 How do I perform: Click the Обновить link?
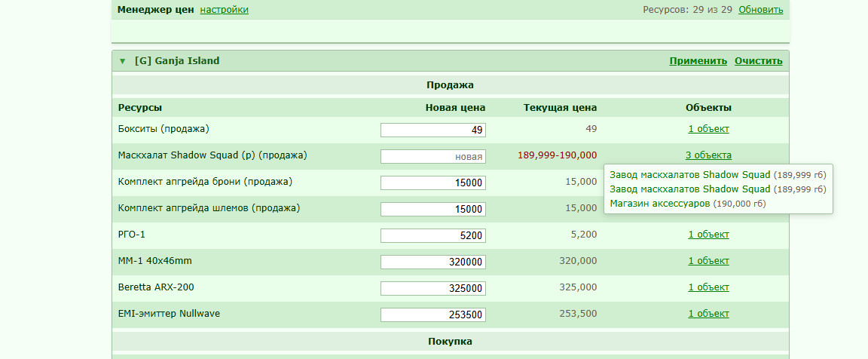pyautogui.click(x=760, y=9)
